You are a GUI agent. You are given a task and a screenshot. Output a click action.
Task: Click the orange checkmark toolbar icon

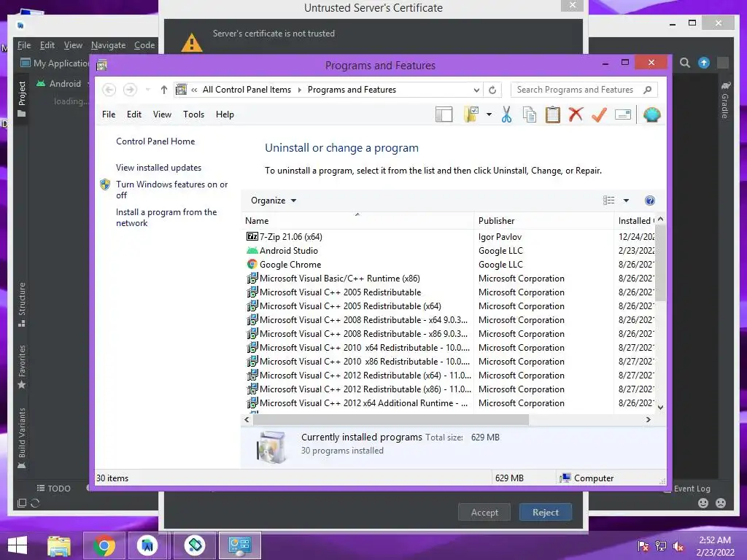(599, 114)
